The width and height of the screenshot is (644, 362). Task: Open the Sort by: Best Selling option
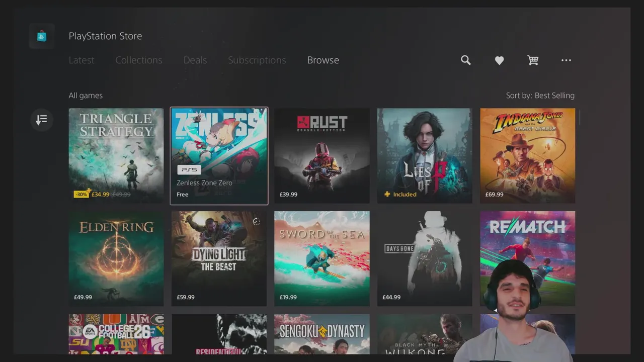point(540,96)
